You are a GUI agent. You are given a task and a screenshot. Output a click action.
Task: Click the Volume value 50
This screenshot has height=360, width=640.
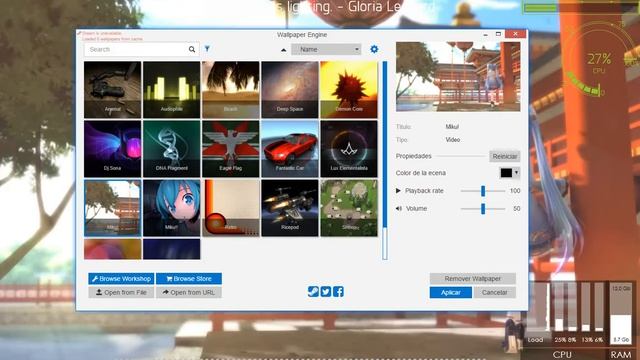pyautogui.click(x=516, y=209)
